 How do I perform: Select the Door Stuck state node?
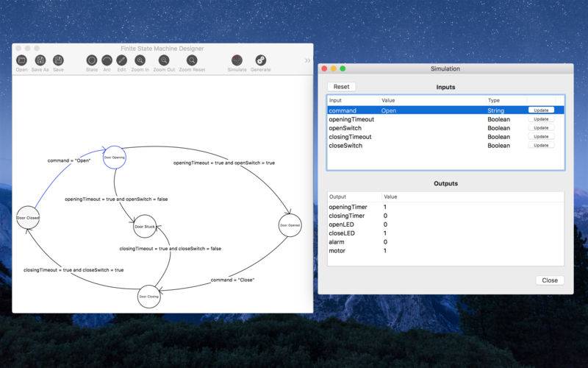click(144, 227)
